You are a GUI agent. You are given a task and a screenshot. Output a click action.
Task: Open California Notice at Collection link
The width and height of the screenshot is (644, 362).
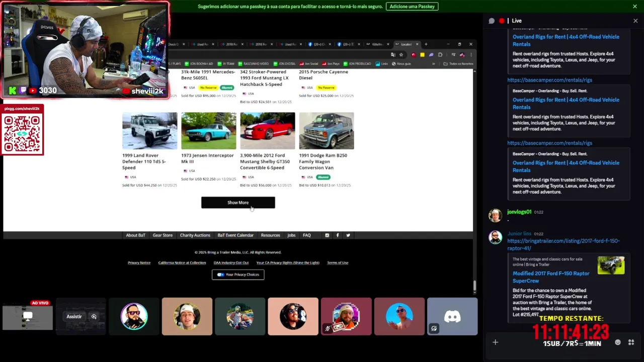pos(182,262)
